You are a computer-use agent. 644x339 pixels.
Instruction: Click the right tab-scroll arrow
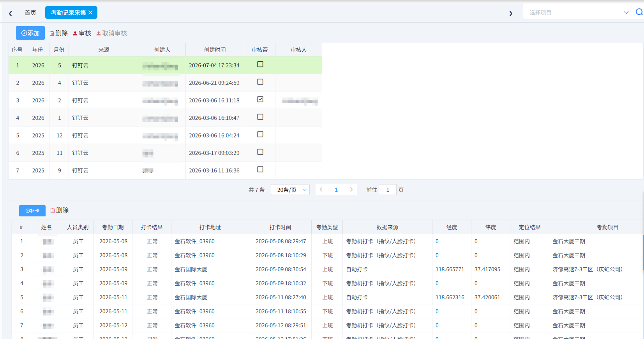511,13
